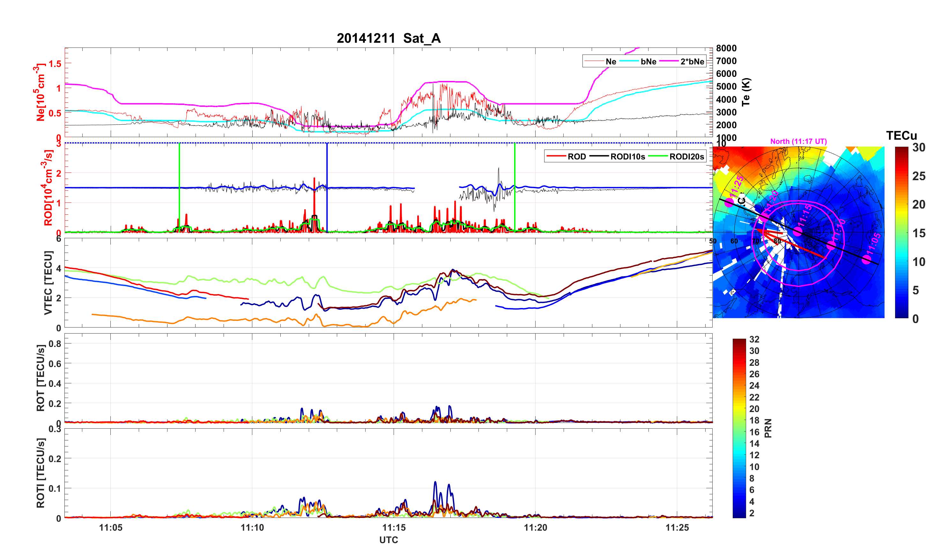Viewport: 926px width, 560px height.
Task: Click the Ne legend entry
Action: tap(611, 62)
